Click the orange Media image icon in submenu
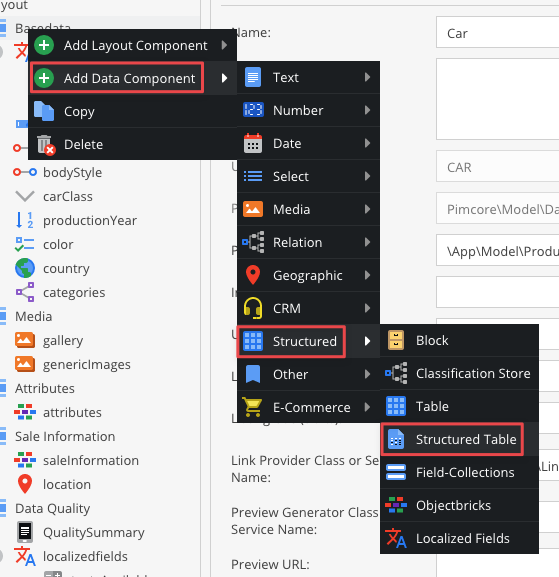Screen dimensions: 559x577 [x=253, y=209]
